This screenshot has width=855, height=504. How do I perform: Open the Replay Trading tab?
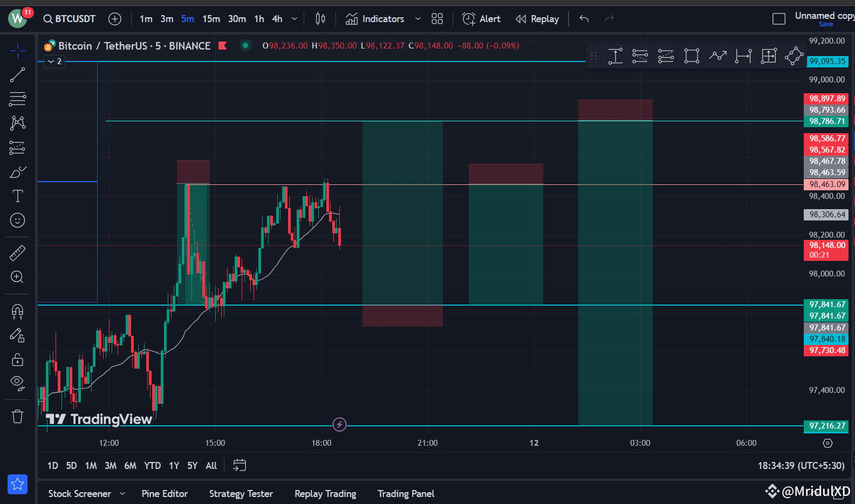[x=325, y=494]
